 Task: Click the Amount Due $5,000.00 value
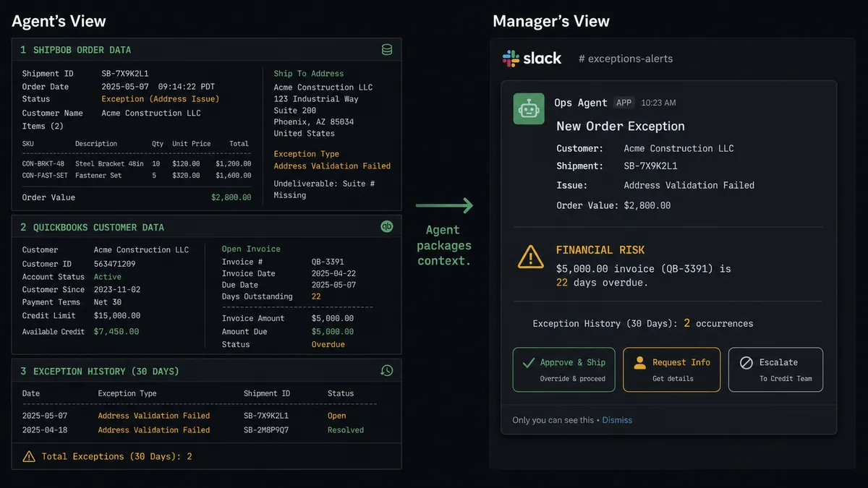click(x=333, y=332)
